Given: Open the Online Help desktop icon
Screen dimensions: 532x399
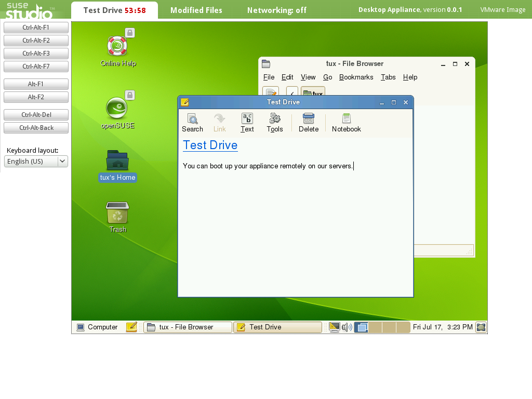Looking at the screenshot, I should [117, 46].
